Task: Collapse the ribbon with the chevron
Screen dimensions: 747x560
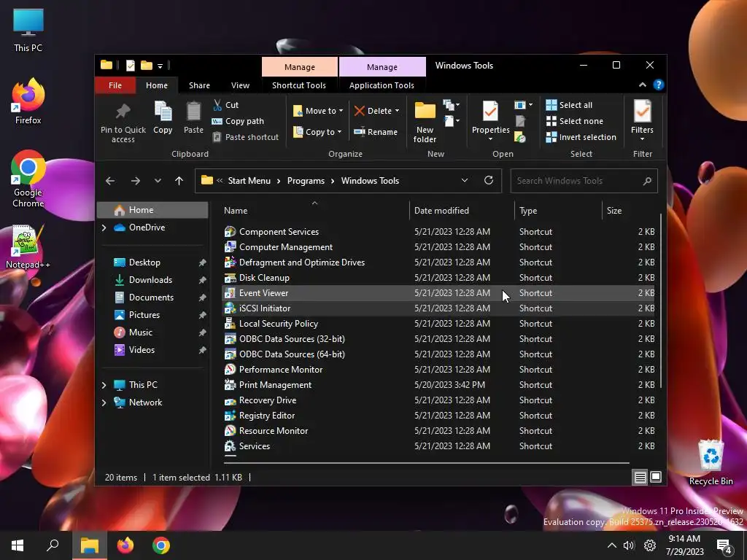Action: 642,85
